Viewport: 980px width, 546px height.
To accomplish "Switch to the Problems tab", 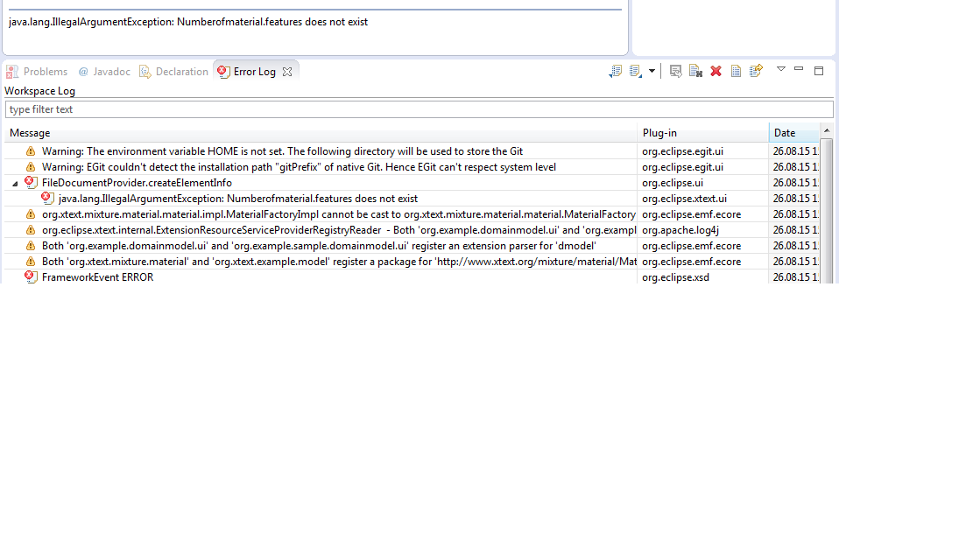I will click(38, 72).
